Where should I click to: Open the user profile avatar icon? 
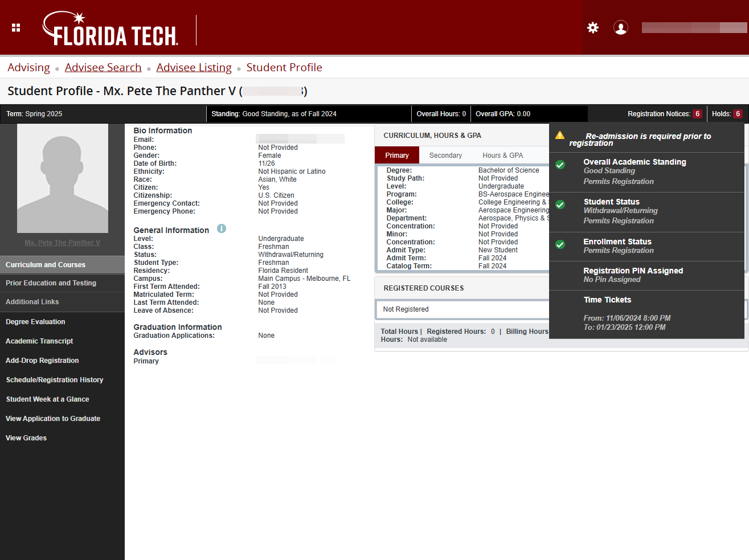point(621,27)
